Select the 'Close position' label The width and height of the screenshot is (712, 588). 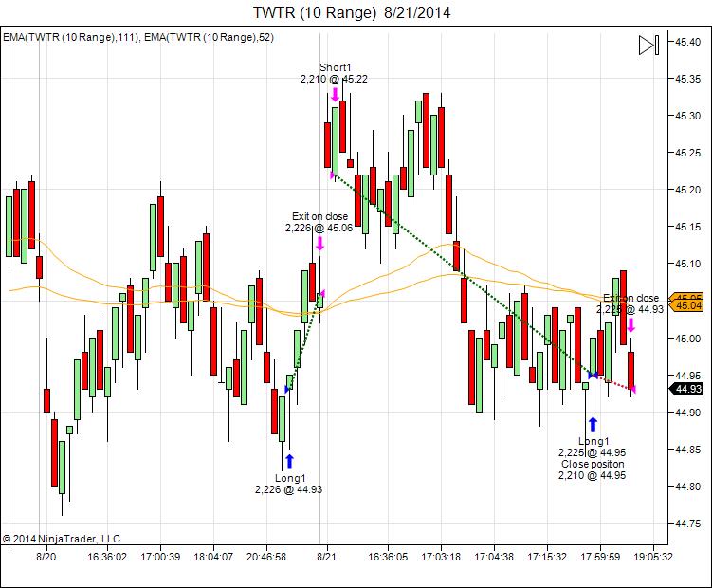(593, 464)
